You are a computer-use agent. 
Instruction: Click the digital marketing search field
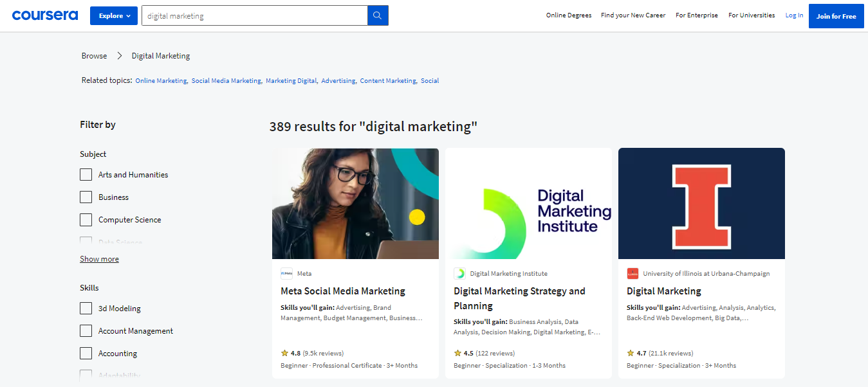pos(254,16)
